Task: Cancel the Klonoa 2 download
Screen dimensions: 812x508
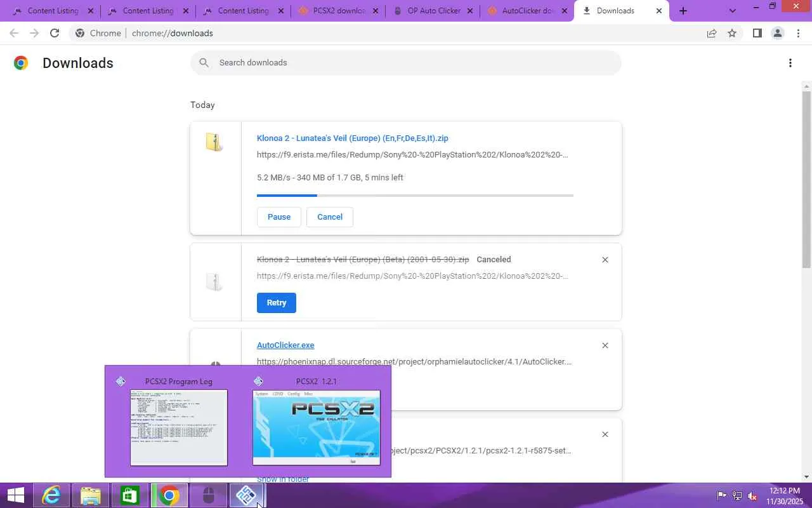Action: pos(330,217)
